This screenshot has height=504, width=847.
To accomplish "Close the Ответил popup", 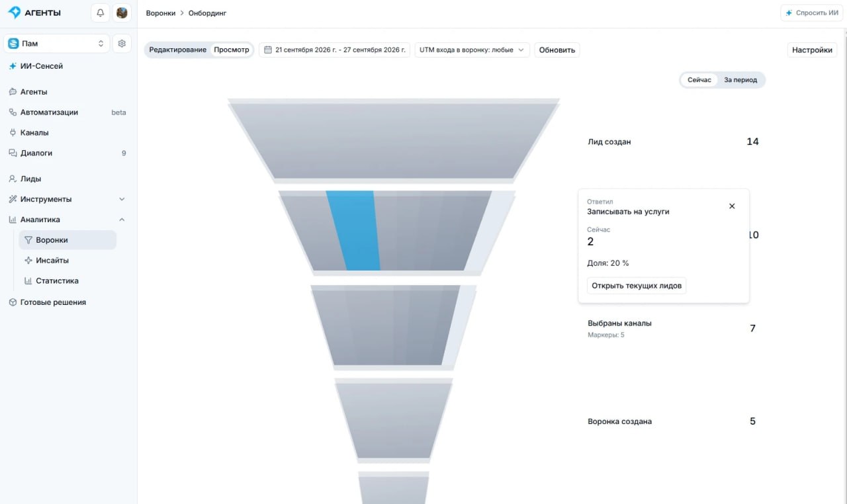I will point(732,206).
